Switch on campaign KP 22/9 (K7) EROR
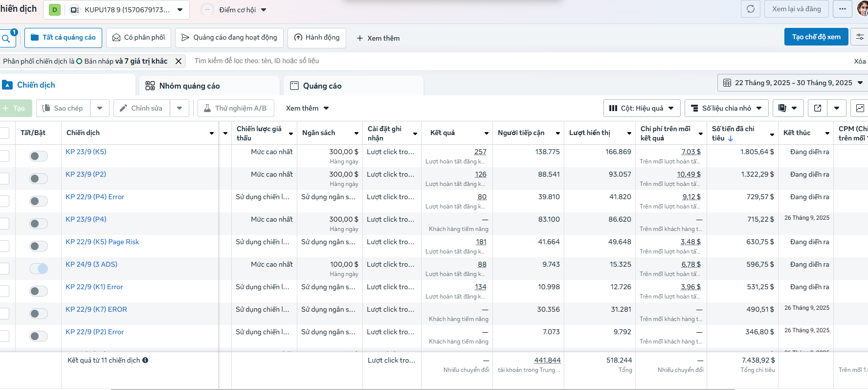Viewport: 868px width, 390px height. tap(39, 314)
